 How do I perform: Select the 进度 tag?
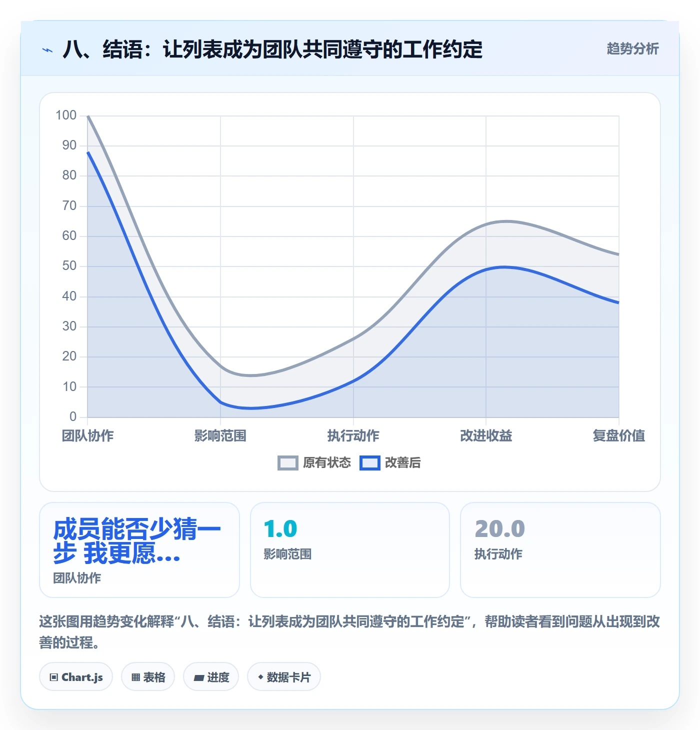point(211,677)
